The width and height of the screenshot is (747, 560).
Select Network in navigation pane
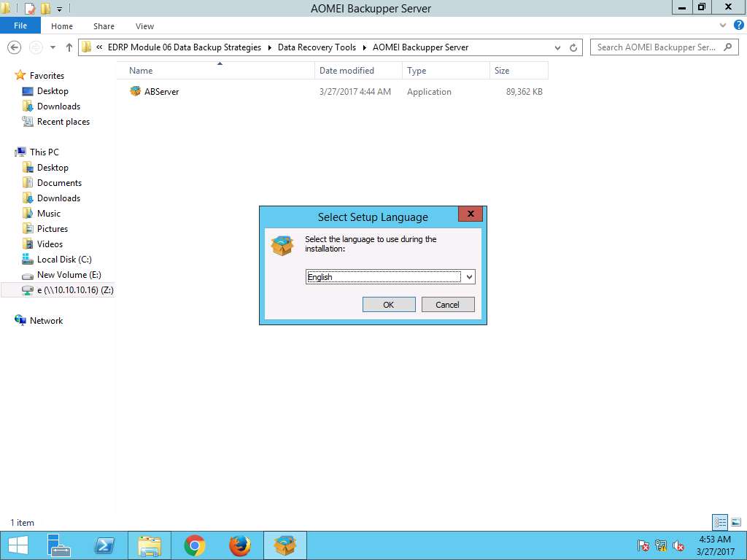(x=46, y=321)
